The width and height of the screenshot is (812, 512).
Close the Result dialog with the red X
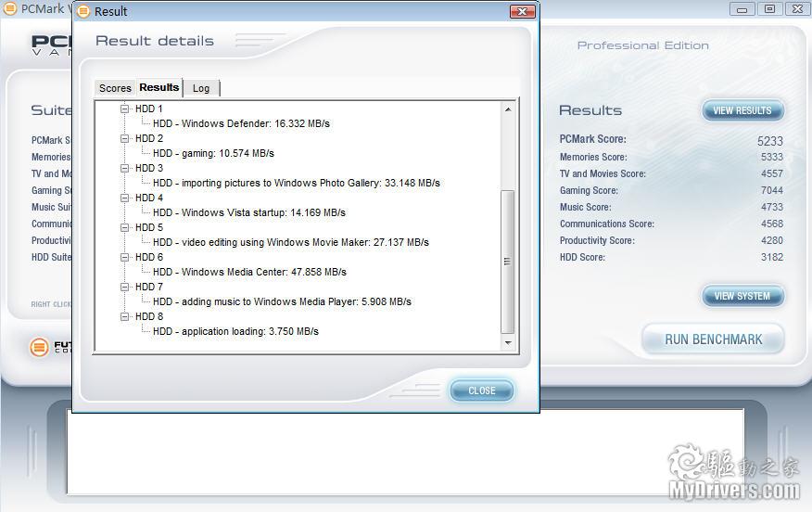(522, 11)
